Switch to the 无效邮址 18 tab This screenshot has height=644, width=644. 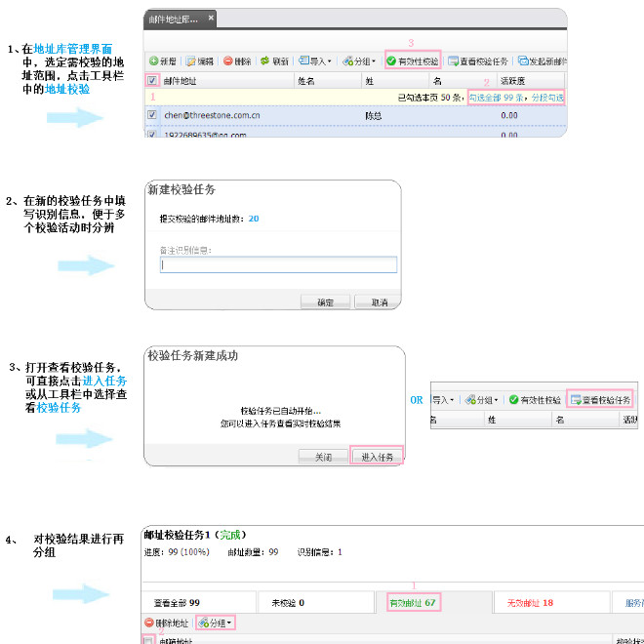click(551, 602)
